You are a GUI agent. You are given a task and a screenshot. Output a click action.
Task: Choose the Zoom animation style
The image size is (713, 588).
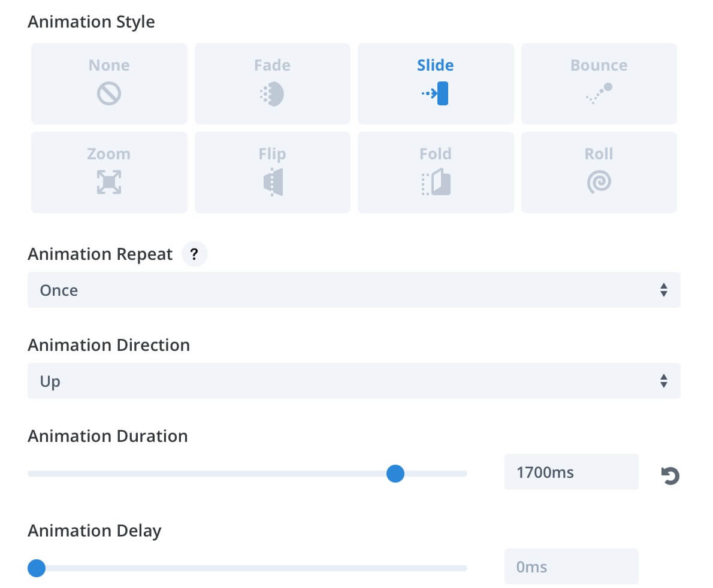click(x=109, y=172)
